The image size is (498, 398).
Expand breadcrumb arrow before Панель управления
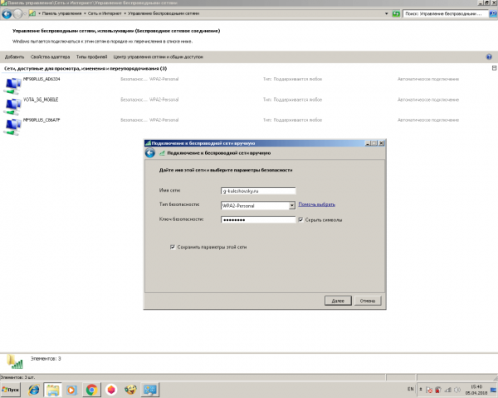pyautogui.click(x=39, y=14)
